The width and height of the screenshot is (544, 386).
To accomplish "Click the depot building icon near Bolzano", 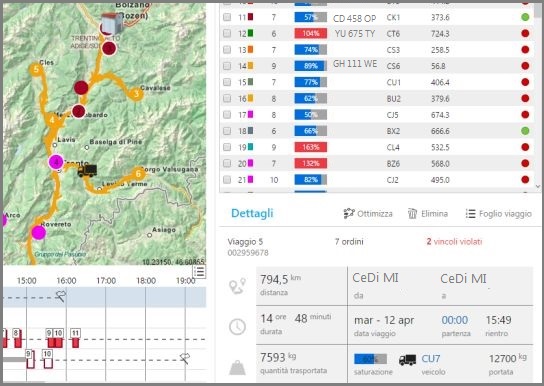I will (111, 23).
